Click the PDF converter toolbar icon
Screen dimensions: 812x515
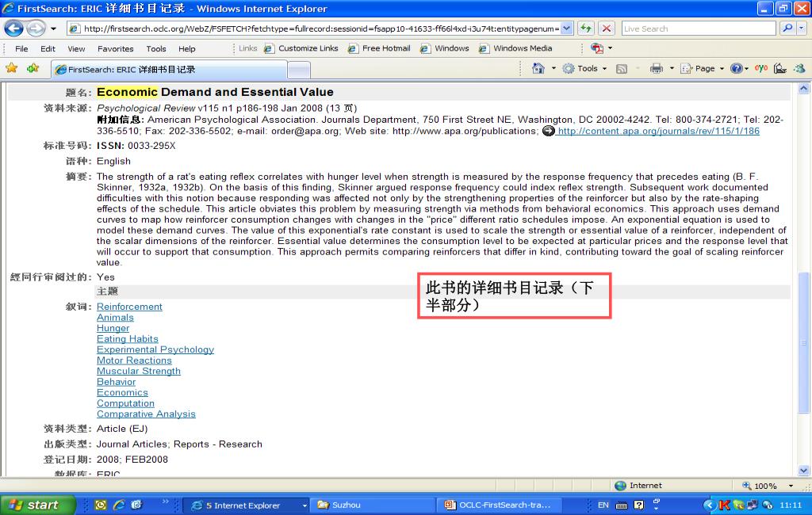(597, 48)
